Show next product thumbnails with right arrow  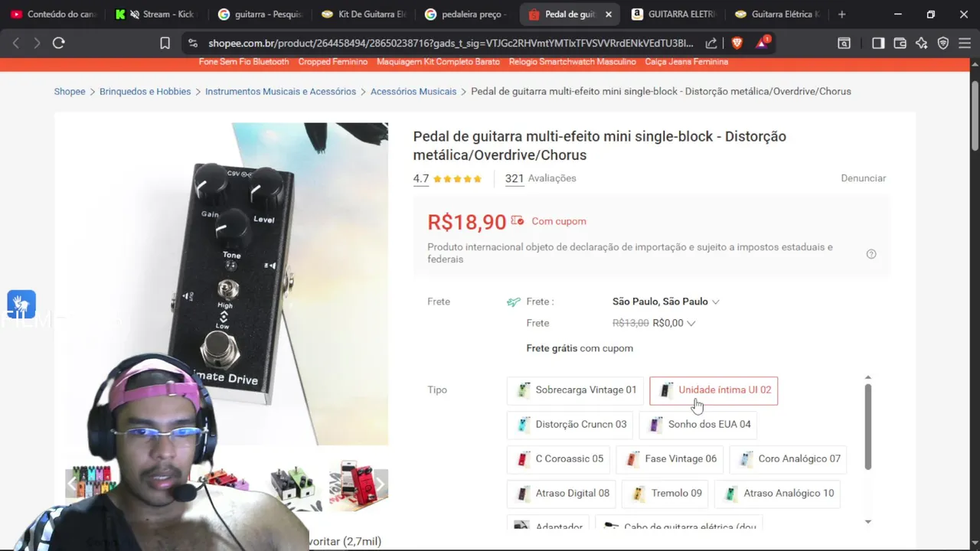[x=380, y=484]
